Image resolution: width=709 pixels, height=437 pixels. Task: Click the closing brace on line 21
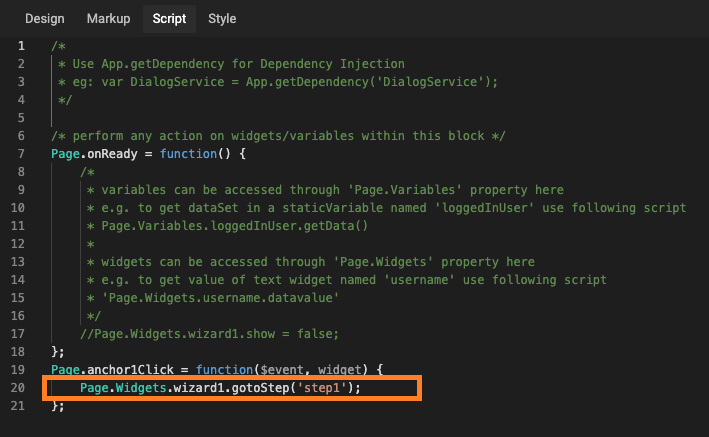(x=57, y=406)
